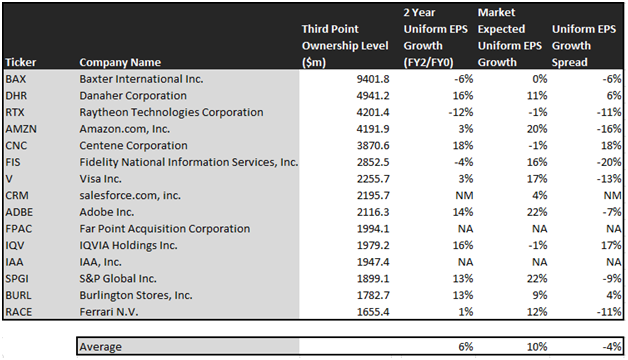628x360 pixels.
Task: Select the CNC ticker cell
Action: tap(16, 146)
